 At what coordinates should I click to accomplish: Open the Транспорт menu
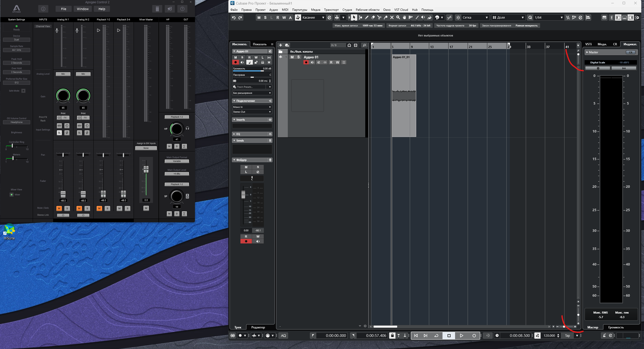[331, 10]
